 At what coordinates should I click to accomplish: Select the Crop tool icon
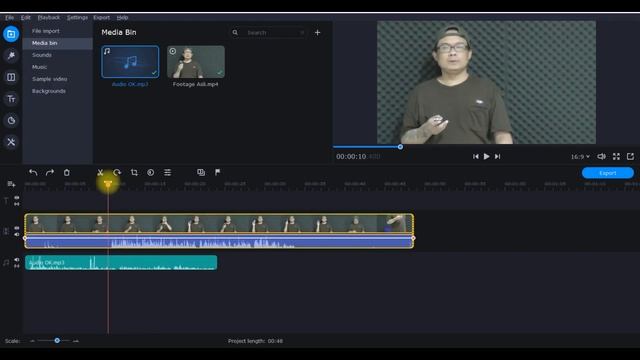(x=134, y=173)
